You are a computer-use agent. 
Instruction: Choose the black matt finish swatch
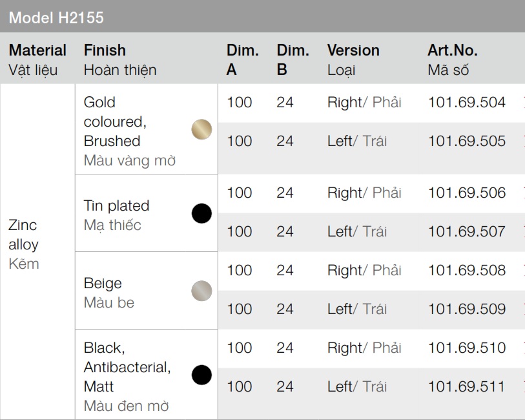[201, 375]
